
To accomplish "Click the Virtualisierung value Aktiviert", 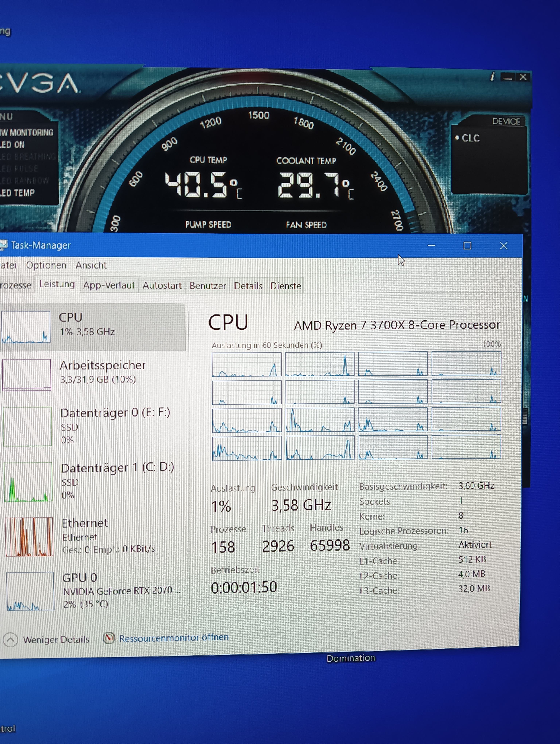I will point(475,545).
